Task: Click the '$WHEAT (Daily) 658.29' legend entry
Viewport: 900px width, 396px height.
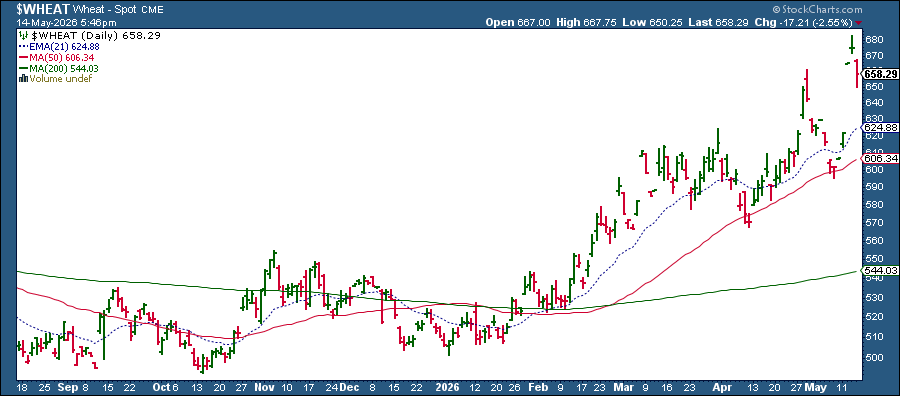Action: pyautogui.click(x=95, y=36)
